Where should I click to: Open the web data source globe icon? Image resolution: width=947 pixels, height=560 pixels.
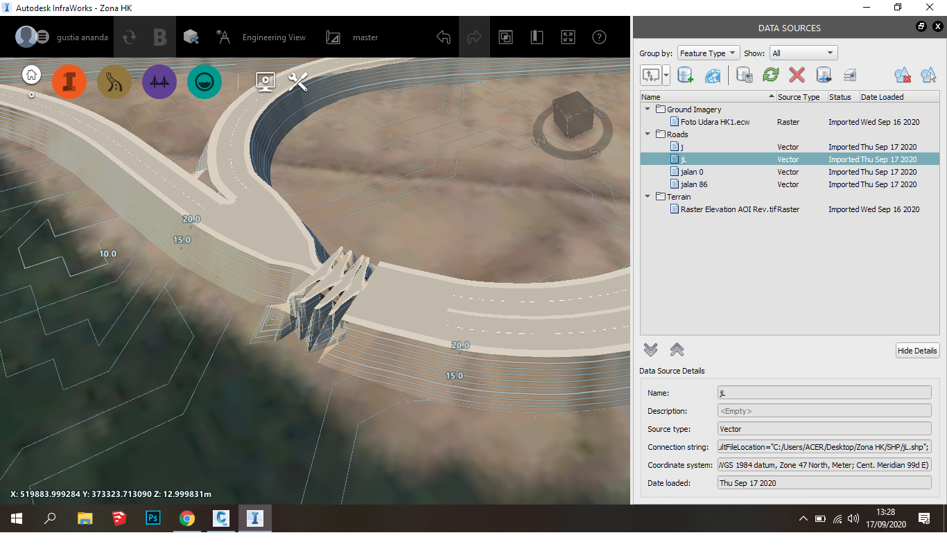[713, 75]
